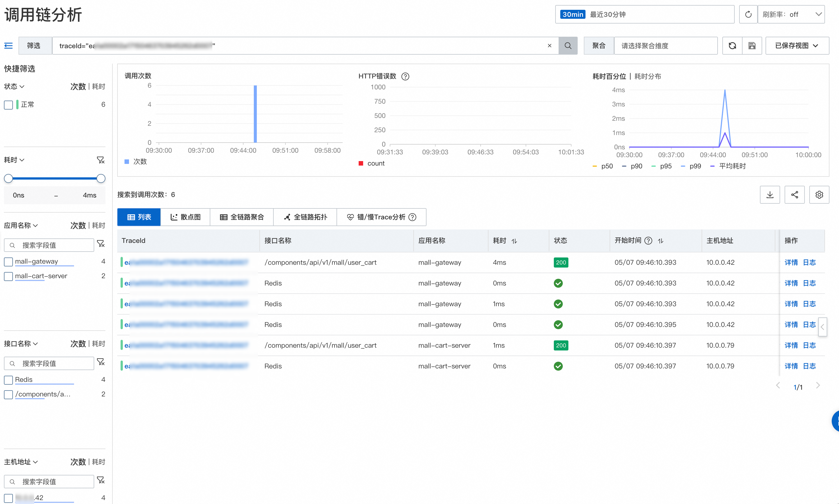Open the aggregation dimension selector

[x=666, y=45]
